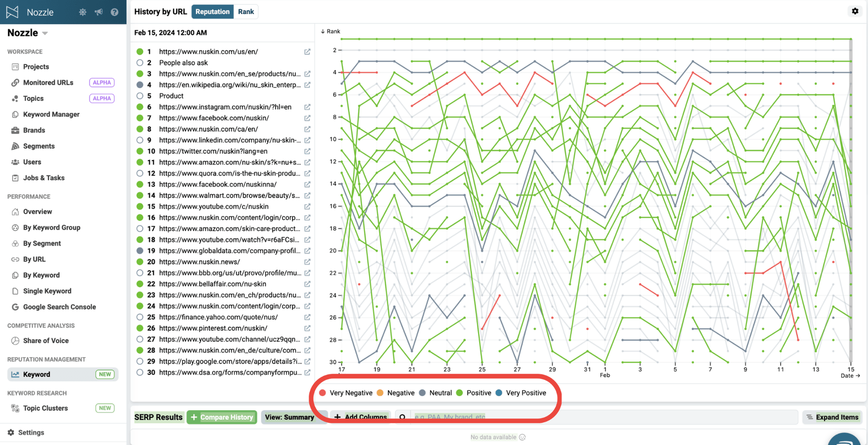868x445 pixels.
Task: Toggle the theme sun icon in header
Action: 82,12
